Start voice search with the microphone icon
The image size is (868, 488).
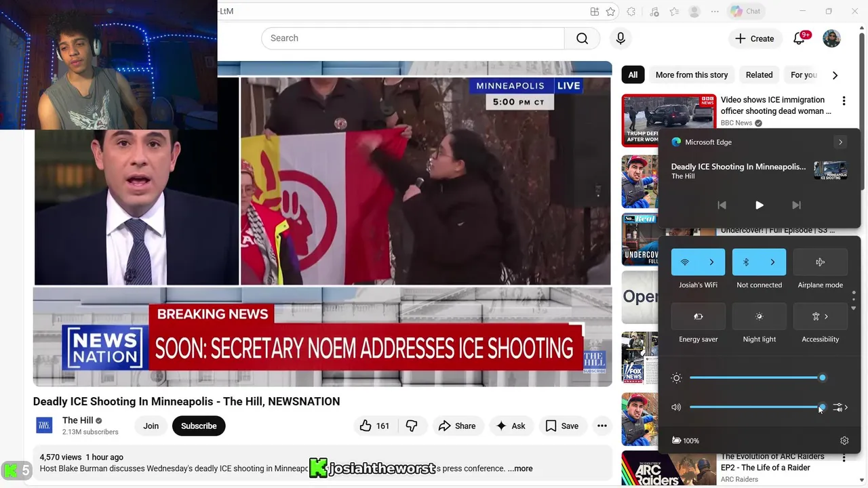pos(620,38)
